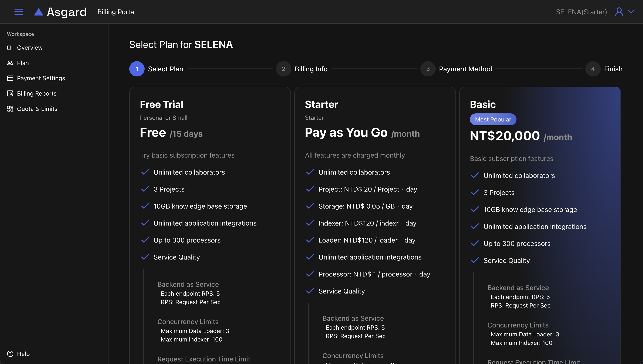Click the Pay as You Go price text
This screenshot has width=643, height=364.
pos(346,133)
